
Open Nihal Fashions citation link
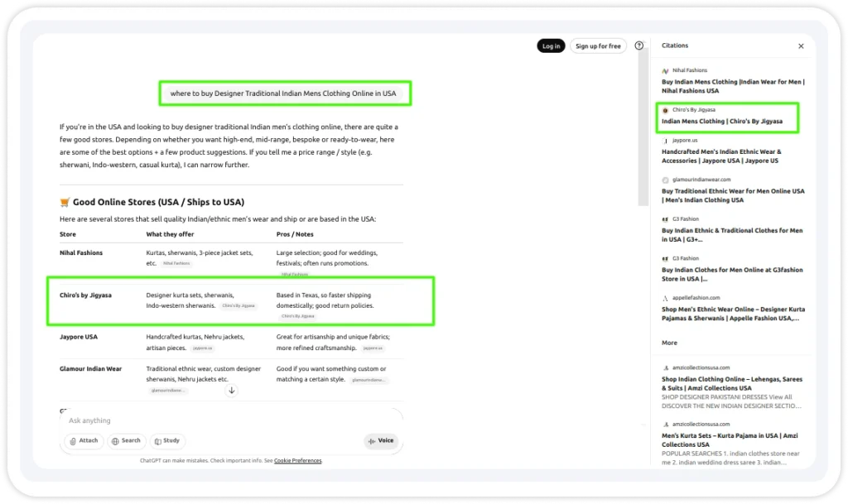point(733,86)
